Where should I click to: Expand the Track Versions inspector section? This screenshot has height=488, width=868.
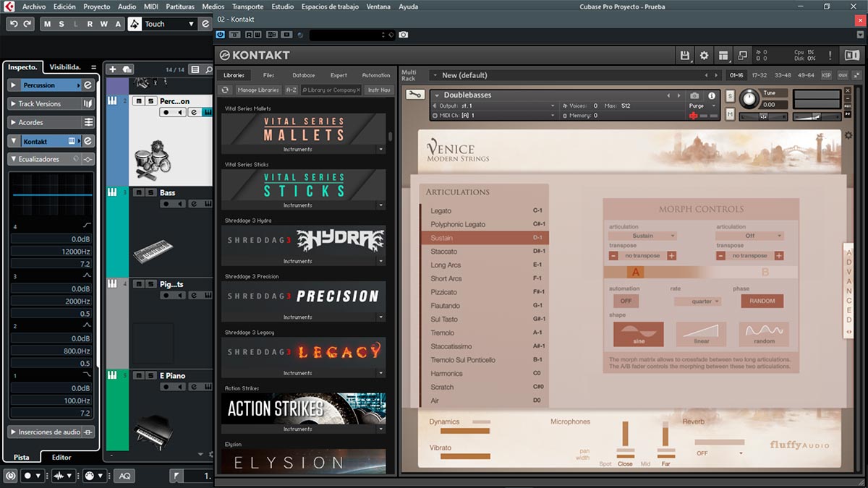[13, 104]
